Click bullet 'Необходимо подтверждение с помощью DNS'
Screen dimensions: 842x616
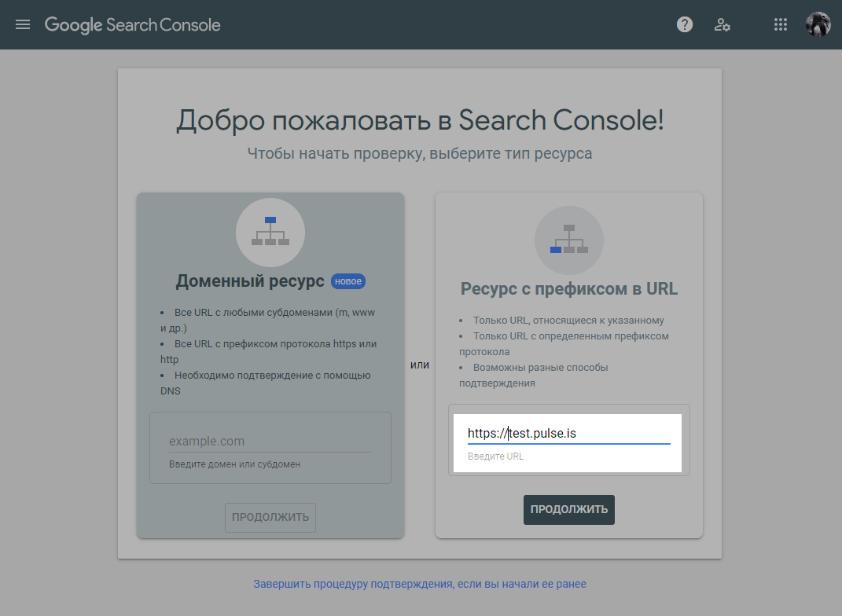pos(266,383)
